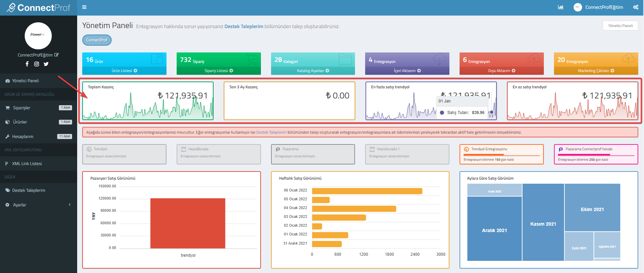
Task: Select the Aralık 2021 treemap block
Action: [x=494, y=229]
